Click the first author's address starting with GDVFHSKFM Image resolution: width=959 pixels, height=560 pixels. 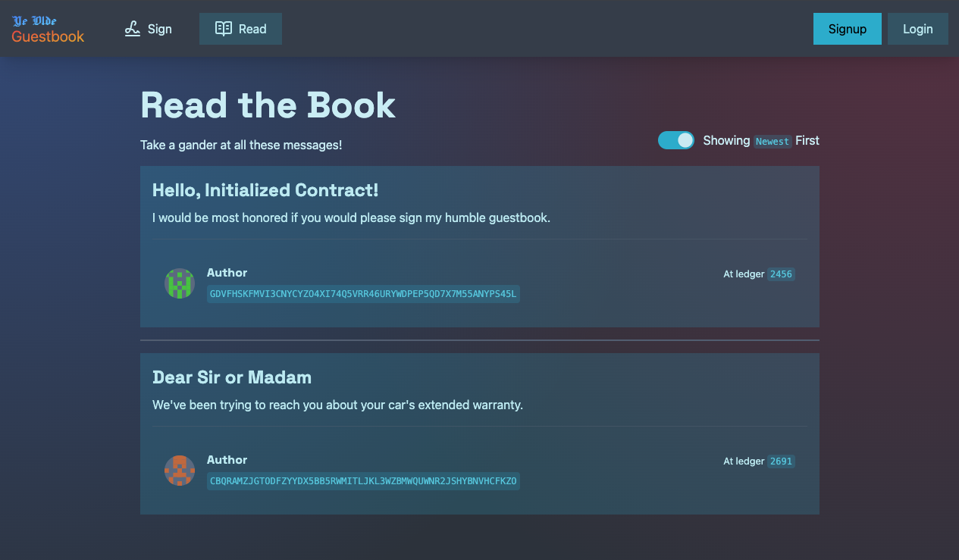(x=363, y=294)
